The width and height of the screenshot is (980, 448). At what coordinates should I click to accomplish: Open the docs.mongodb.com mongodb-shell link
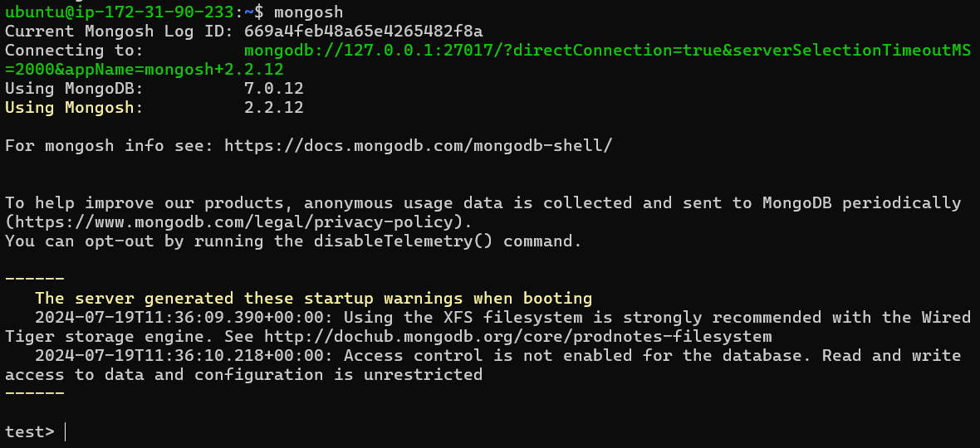(418, 146)
